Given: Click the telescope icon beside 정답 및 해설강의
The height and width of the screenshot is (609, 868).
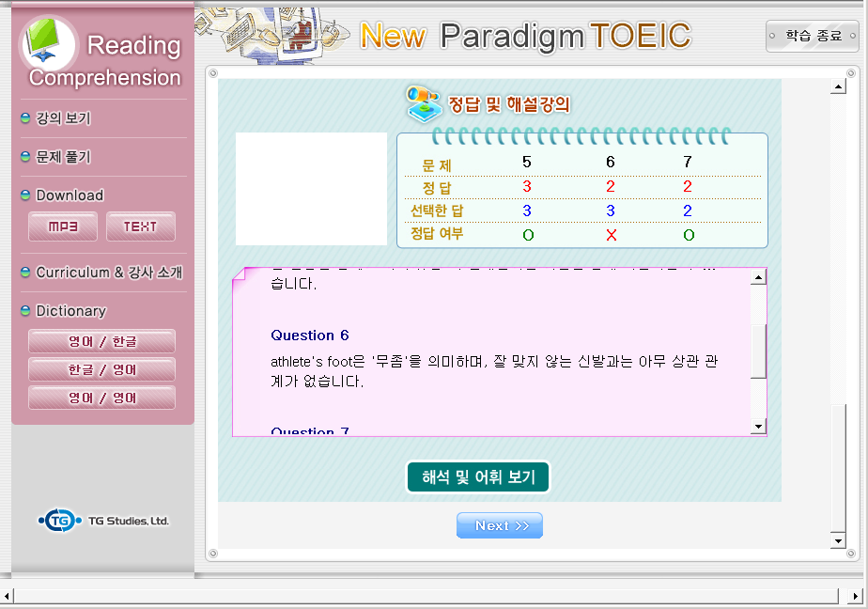Looking at the screenshot, I should 424,103.
